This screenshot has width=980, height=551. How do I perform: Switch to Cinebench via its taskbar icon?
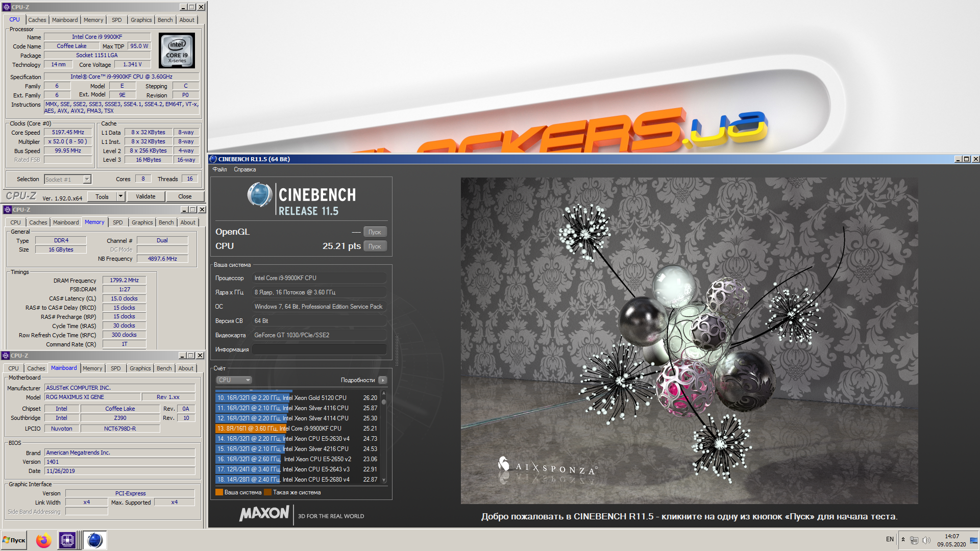(95, 540)
